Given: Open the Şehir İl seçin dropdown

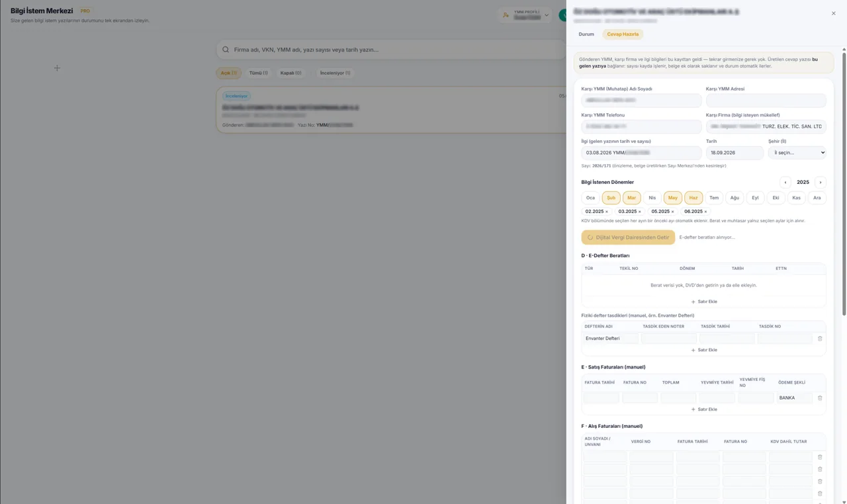Looking at the screenshot, I should (x=797, y=153).
